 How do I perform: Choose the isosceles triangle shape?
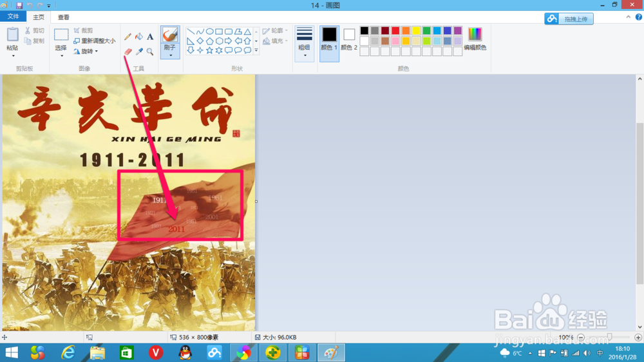(247, 31)
